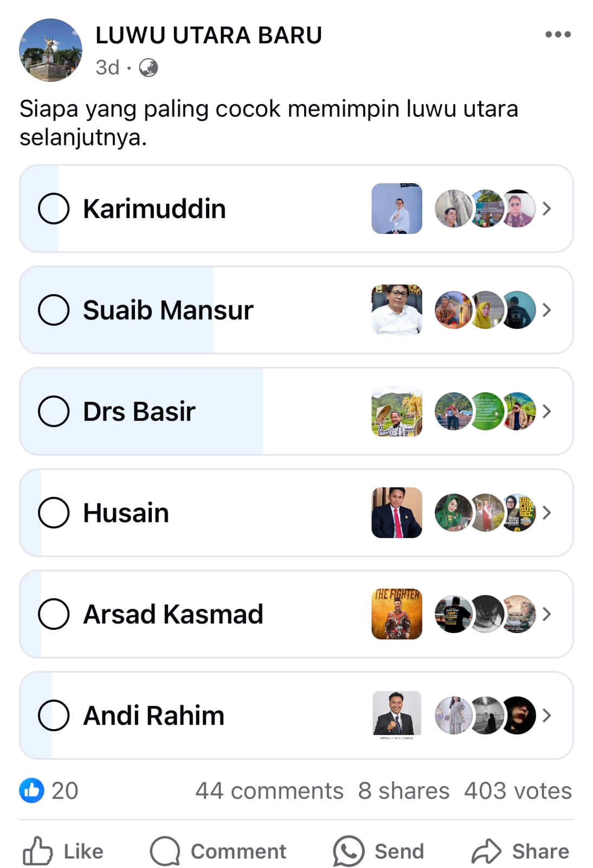Viewport: 593px width, 868px height.
Task: Open LUWU UTARA BARU page name
Action: click(209, 35)
